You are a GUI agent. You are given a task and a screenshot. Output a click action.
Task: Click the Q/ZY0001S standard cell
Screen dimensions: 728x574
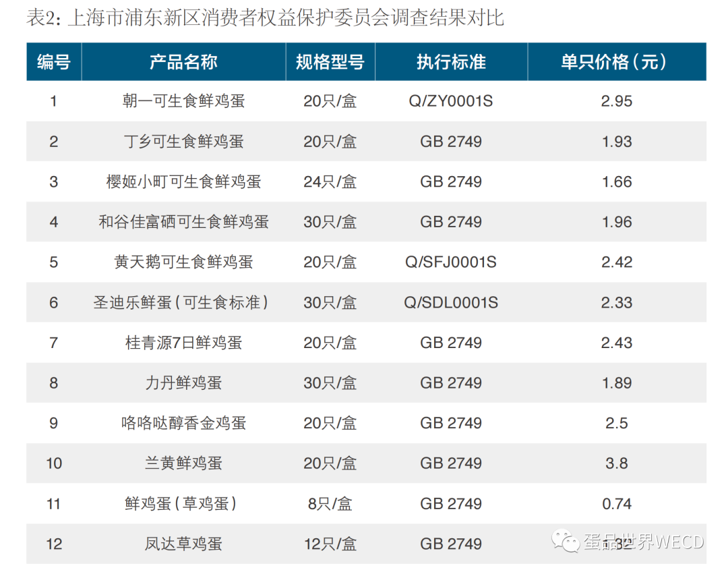tap(451, 101)
